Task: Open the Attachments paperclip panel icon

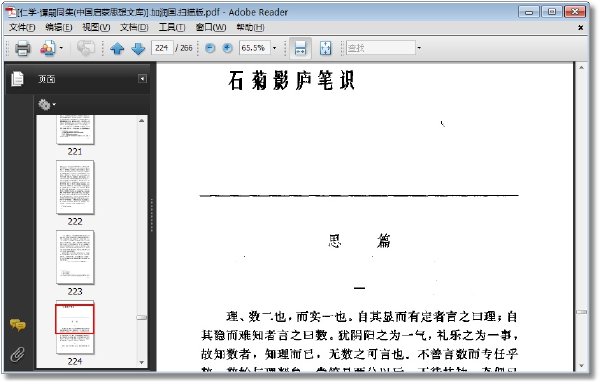Action: pyautogui.click(x=18, y=355)
